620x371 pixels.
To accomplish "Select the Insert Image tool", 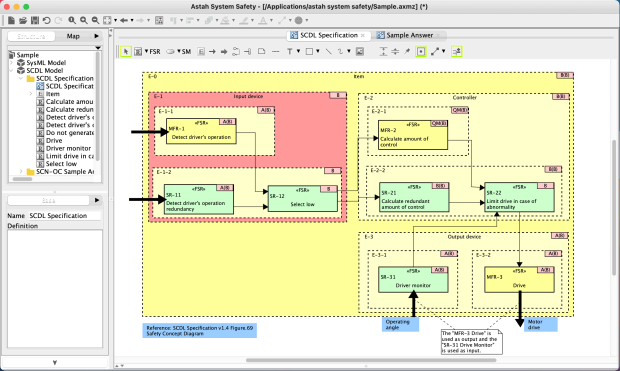I will (x=360, y=51).
